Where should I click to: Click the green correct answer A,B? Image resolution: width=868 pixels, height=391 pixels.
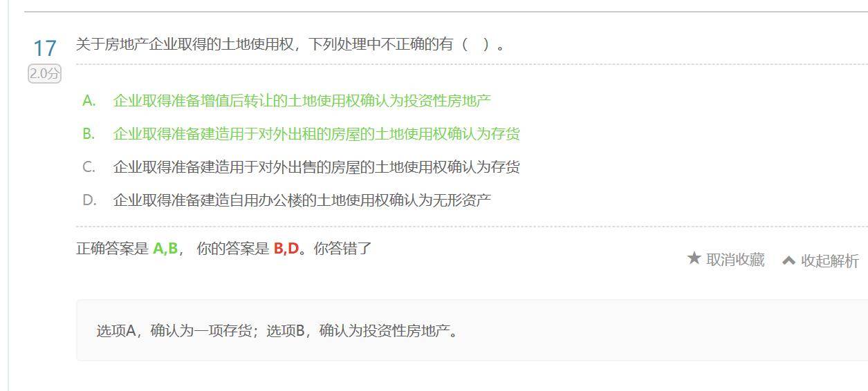[x=165, y=249]
